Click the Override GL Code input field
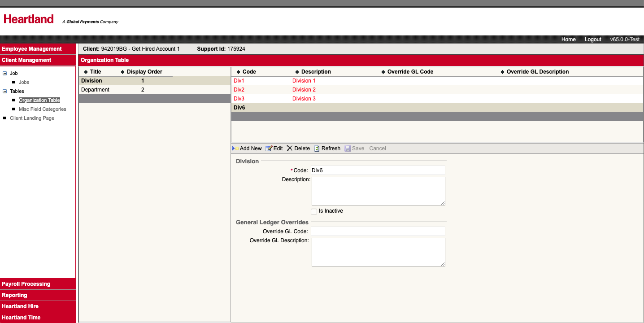This screenshot has height=323, width=644. tap(378, 231)
